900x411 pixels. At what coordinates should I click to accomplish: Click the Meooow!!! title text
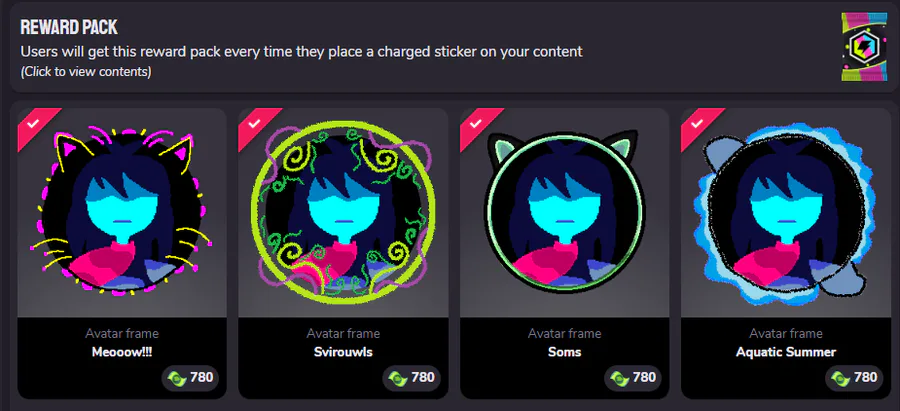(122, 352)
